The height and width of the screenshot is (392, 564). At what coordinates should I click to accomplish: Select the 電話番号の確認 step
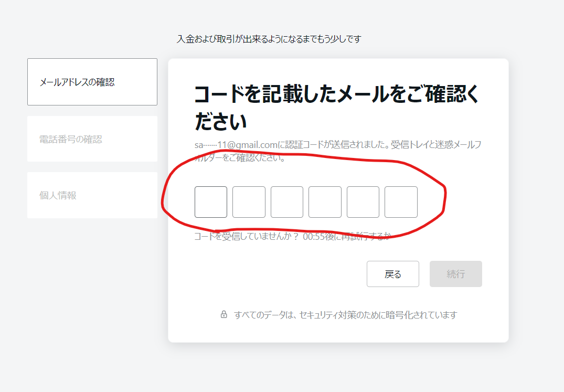pyautogui.click(x=92, y=139)
